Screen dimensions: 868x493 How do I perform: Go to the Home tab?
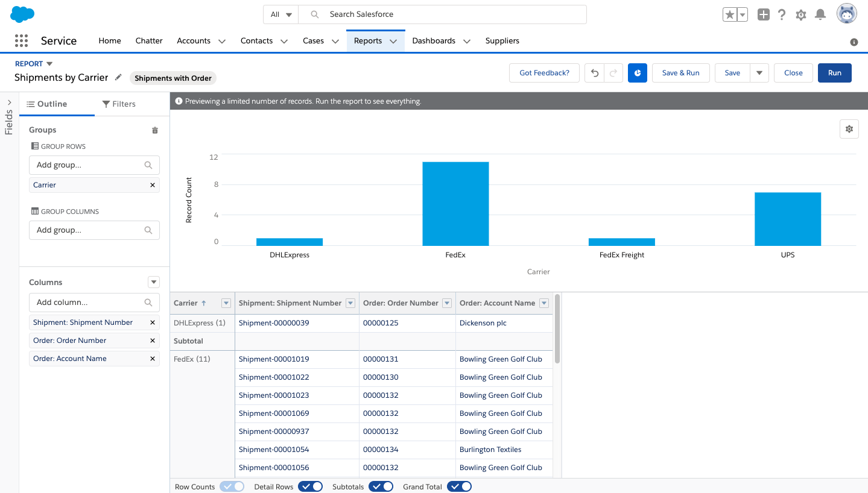pyautogui.click(x=110, y=40)
